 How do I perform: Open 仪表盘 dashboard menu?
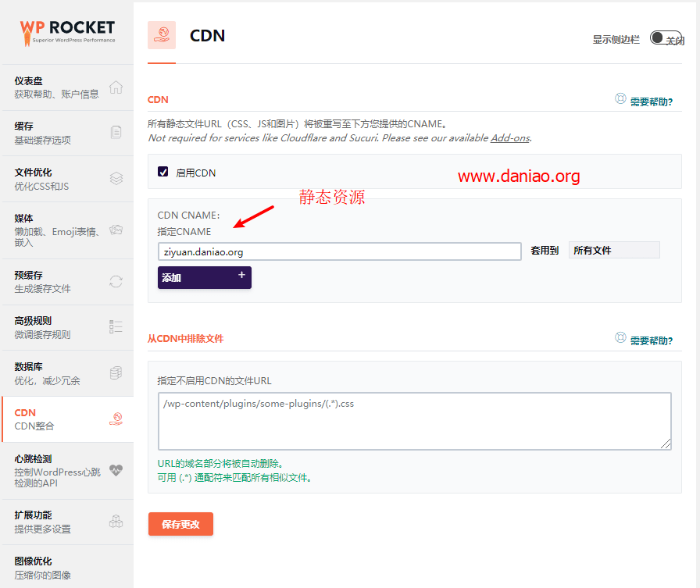pyautogui.click(x=68, y=87)
